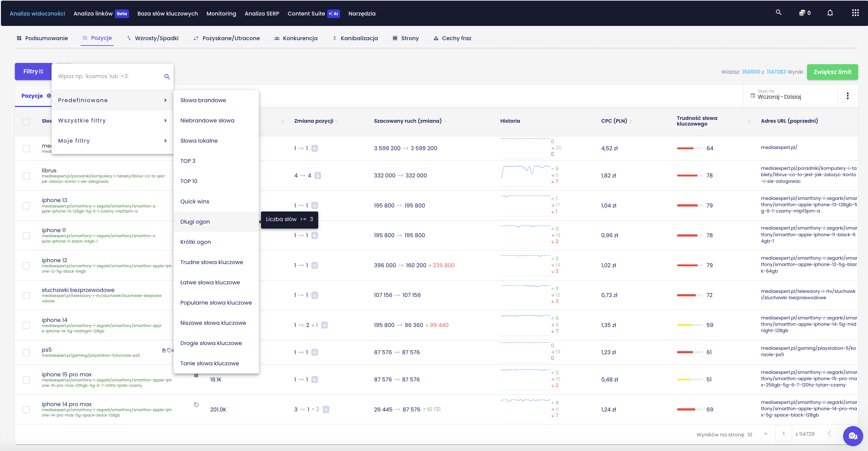Check the iphone 14 row checkbox
Viewport: 868px width, 451px height.
[x=26, y=325]
